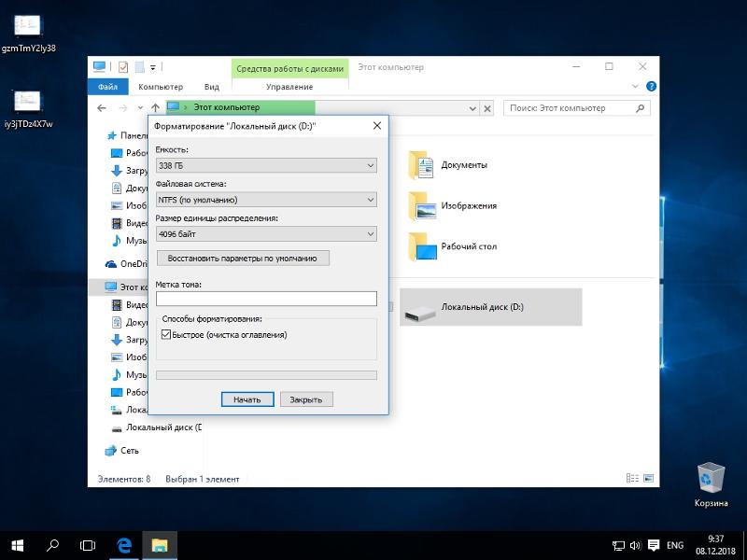The width and height of the screenshot is (747, 560).
Task: Start formatting with the 'Начать' button
Action: [247, 399]
